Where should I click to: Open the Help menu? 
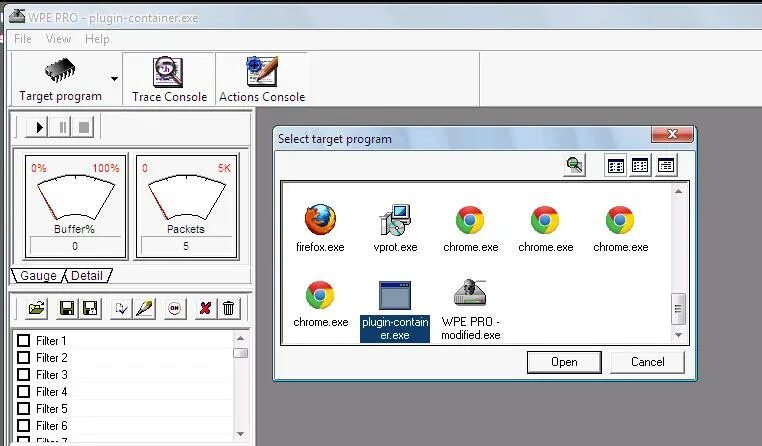[x=97, y=39]
